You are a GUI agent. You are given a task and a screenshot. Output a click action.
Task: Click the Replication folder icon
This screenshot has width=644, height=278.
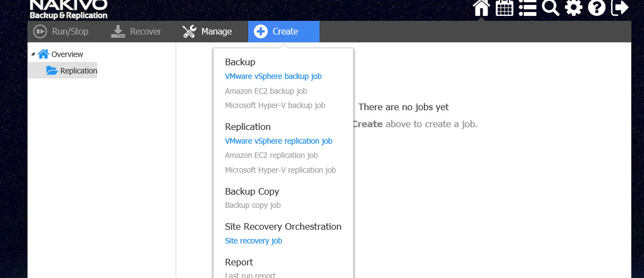tap(52, 70)
